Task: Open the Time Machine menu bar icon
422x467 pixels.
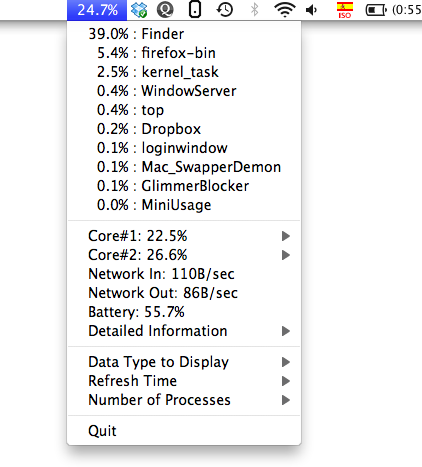Action: [x=225, y=10]
